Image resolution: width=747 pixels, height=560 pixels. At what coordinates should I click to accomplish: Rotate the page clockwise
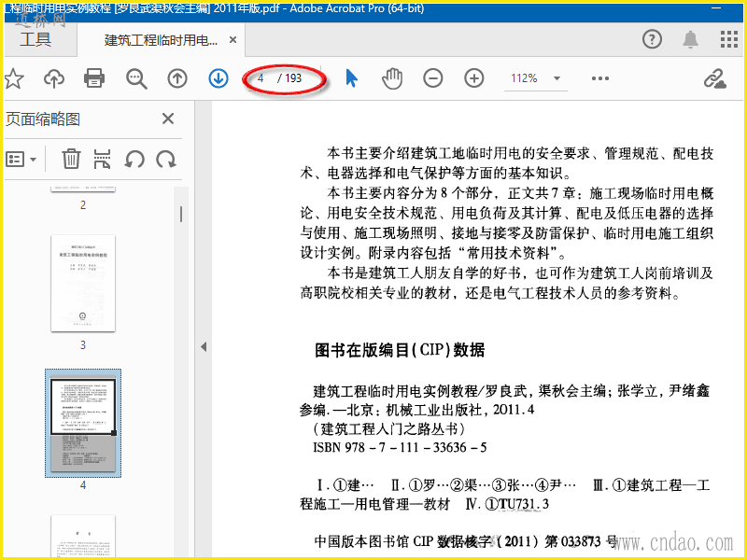click(x=166, y=159)
